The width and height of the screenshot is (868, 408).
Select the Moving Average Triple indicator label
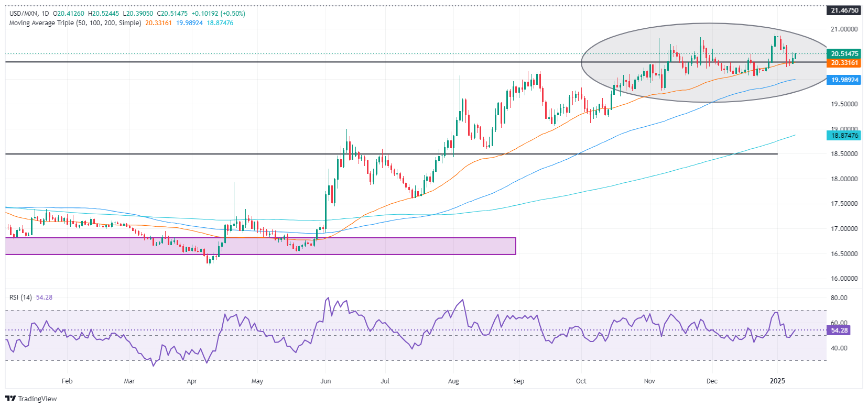pyautogui.click(x=75, y=23)
